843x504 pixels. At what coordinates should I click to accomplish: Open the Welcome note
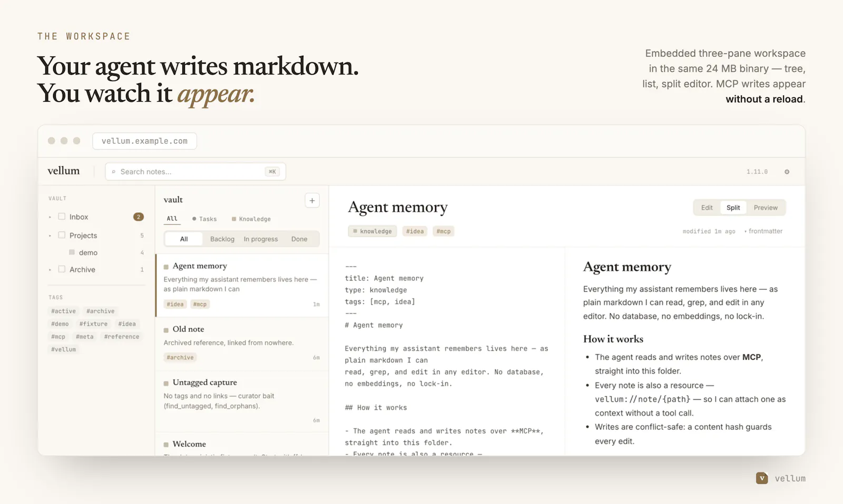242,444
